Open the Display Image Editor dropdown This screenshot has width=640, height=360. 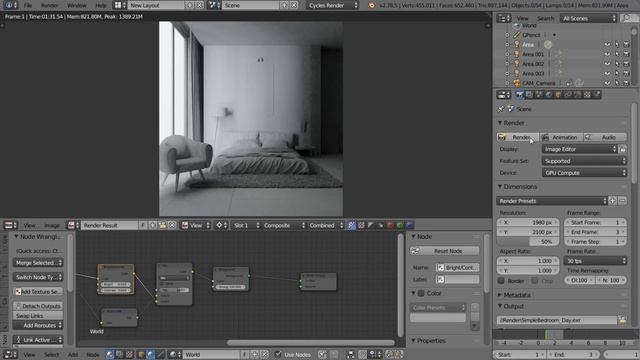click(580, 149)
